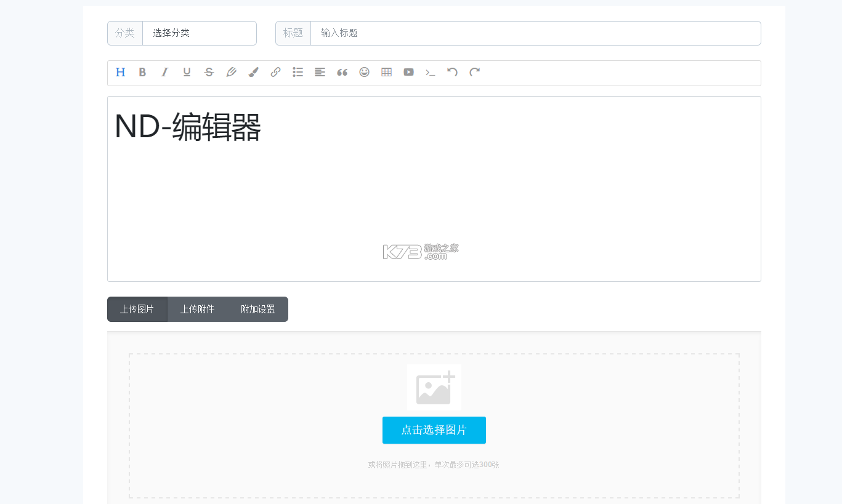Viewport: 842px width, 504px height.
Task: Insert a hyperlink via the link icon
Action: [275, 72]
